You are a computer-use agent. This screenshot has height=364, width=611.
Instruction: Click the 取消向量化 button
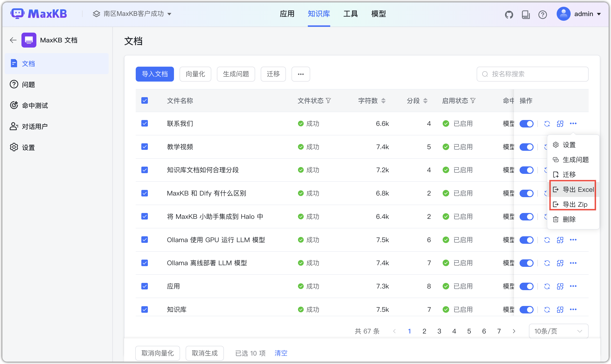click(158, 353)
